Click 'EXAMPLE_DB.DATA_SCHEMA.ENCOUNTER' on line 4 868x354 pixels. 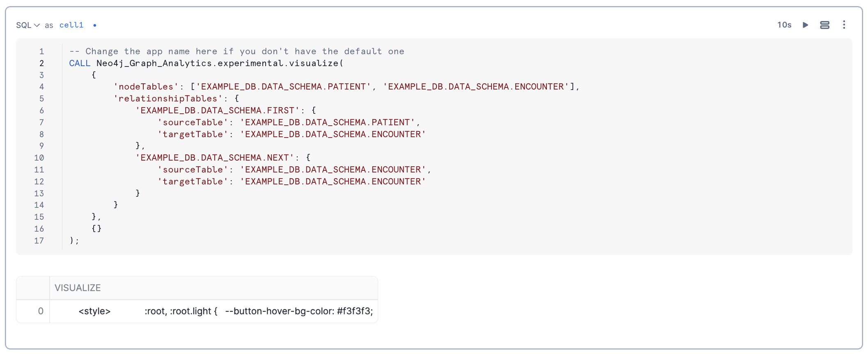point(476,87)
